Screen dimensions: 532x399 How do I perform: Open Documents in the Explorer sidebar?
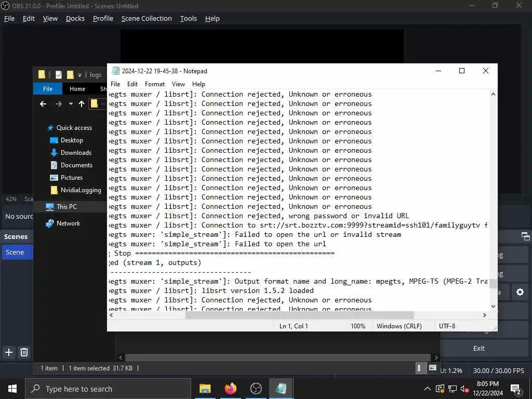[x=76, y=165]
